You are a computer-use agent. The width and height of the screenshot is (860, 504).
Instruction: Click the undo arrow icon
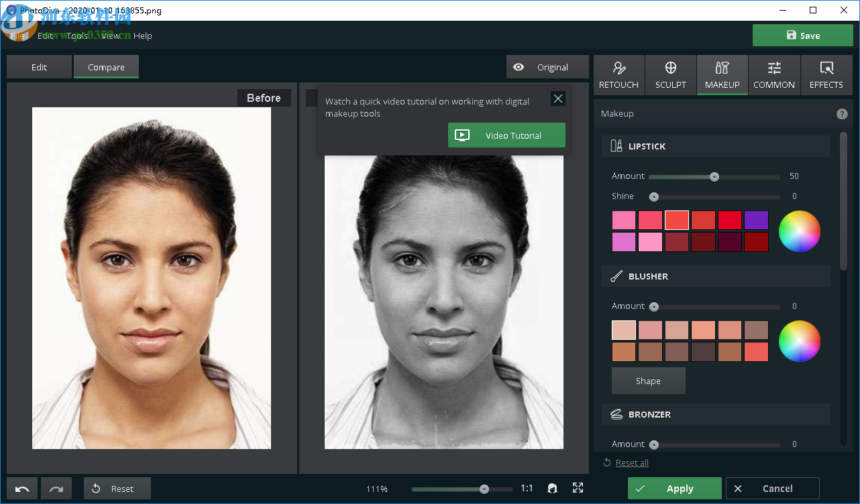pos(22,489)
